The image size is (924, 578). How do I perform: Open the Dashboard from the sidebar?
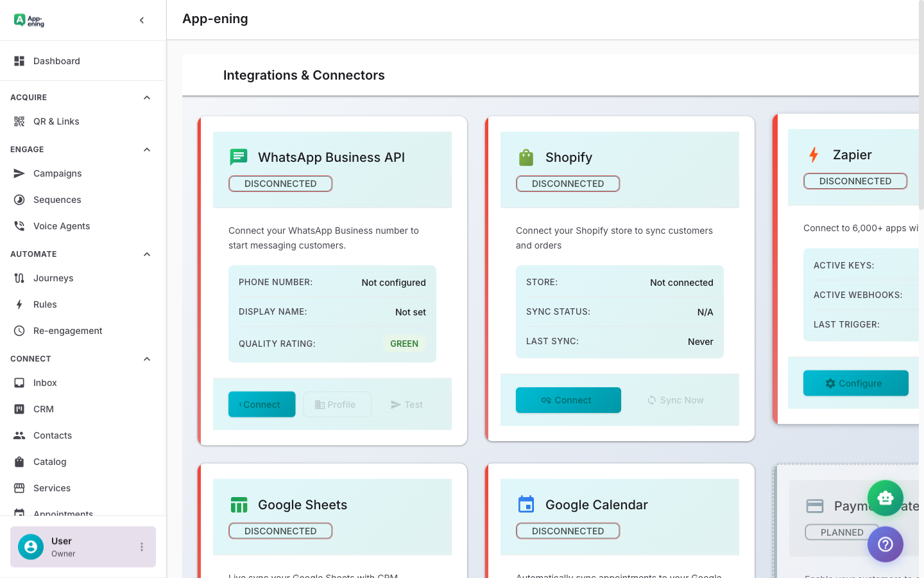coord(56,60)
